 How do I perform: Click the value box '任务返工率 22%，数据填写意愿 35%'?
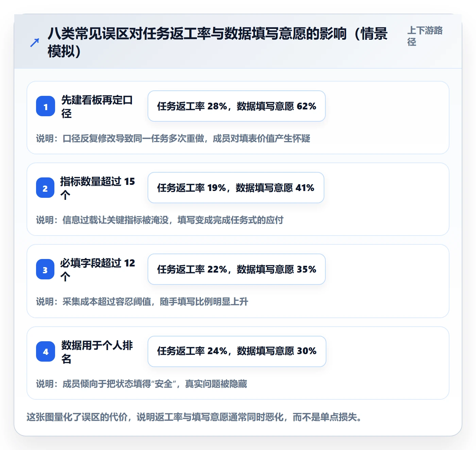click(x=237, y=269)
